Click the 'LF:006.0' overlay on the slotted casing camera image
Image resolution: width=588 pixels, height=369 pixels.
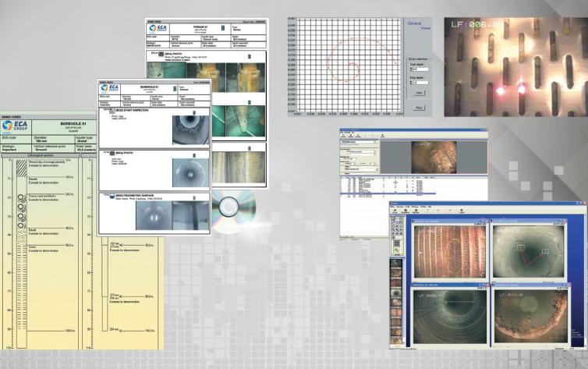[x=474, y=25]
